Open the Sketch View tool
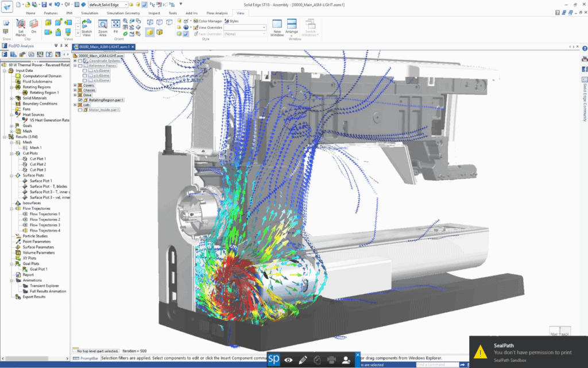The height and width of the screenshot is (368, 588). click(x=87, y=28)
